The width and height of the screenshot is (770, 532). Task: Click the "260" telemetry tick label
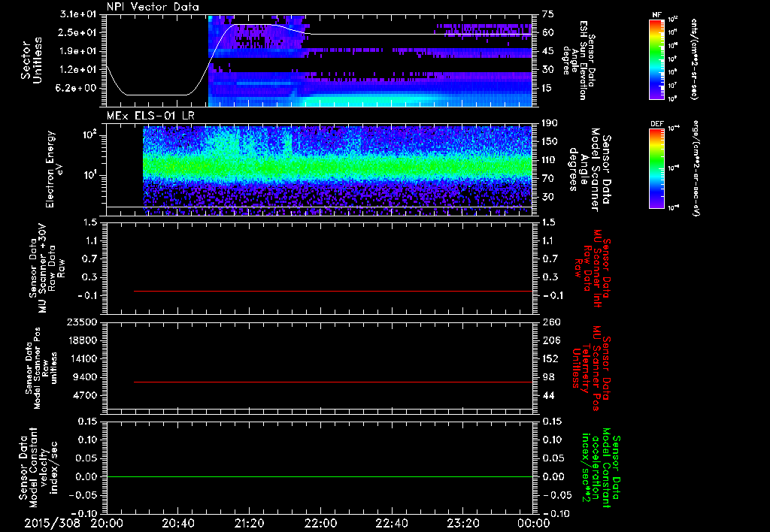pos(550,322)
